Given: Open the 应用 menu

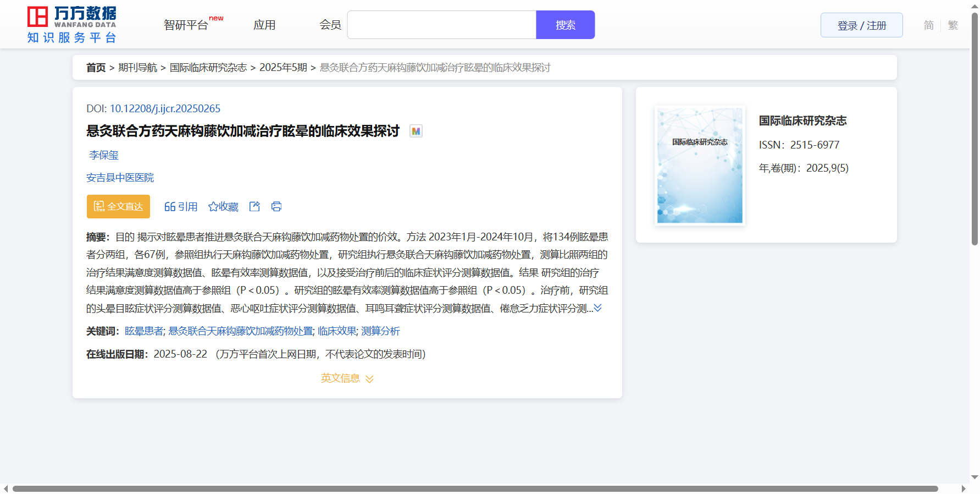Looking at the screenshot, I should coord(264,25).
